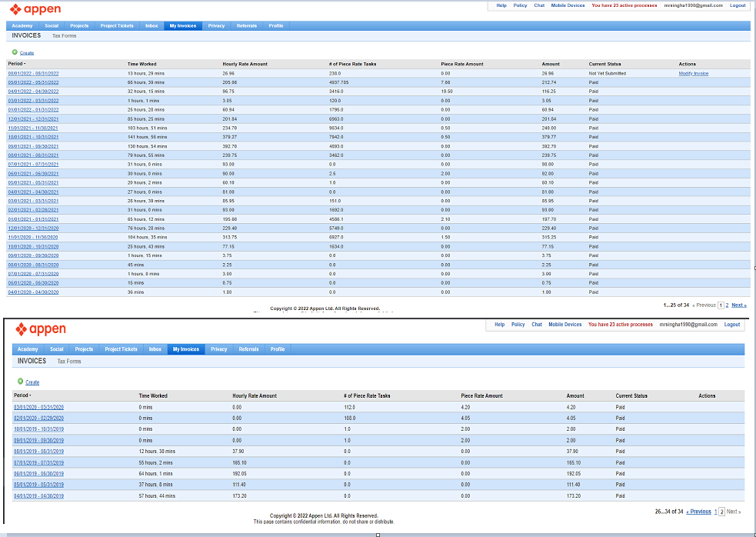Click the active processes notice on upper page

(624, 5)
